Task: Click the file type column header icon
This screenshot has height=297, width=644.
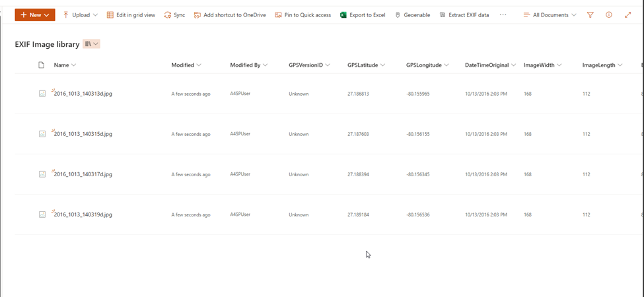Action: click(41, 65)
